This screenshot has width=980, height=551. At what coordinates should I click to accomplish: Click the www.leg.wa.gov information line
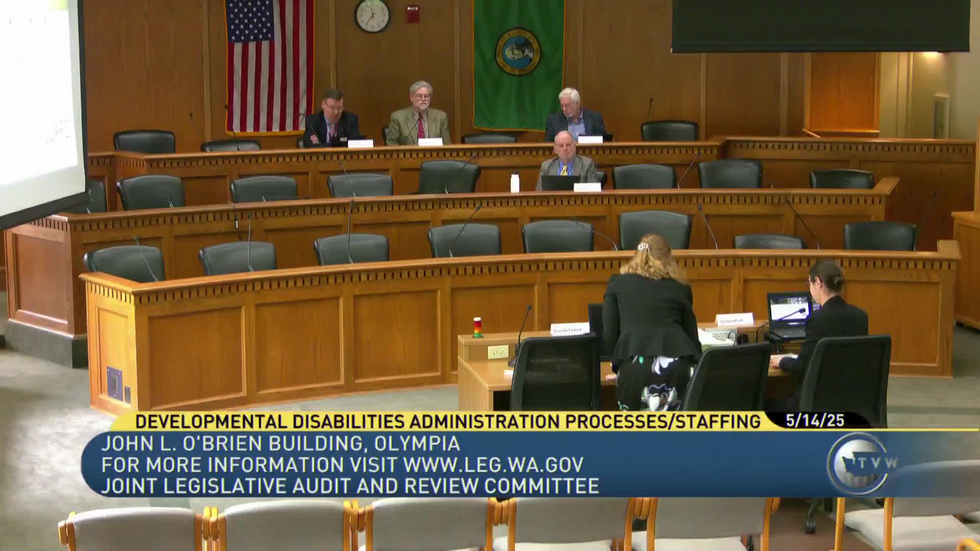click(x=342, y=465)
